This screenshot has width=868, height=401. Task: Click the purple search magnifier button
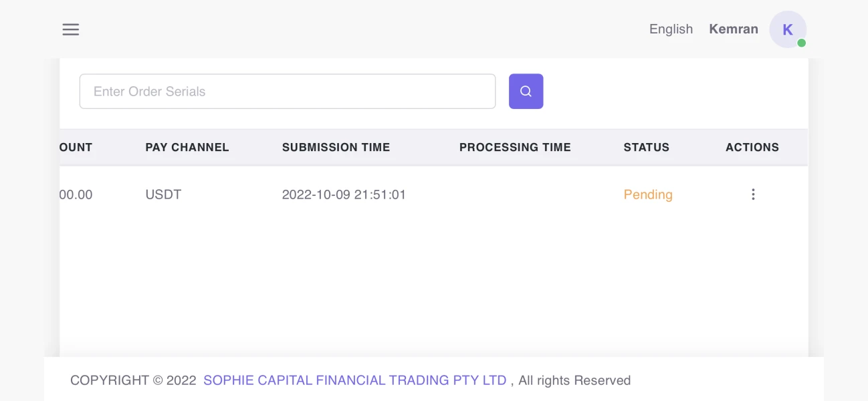pyautogui.click(x=526, y=92)
